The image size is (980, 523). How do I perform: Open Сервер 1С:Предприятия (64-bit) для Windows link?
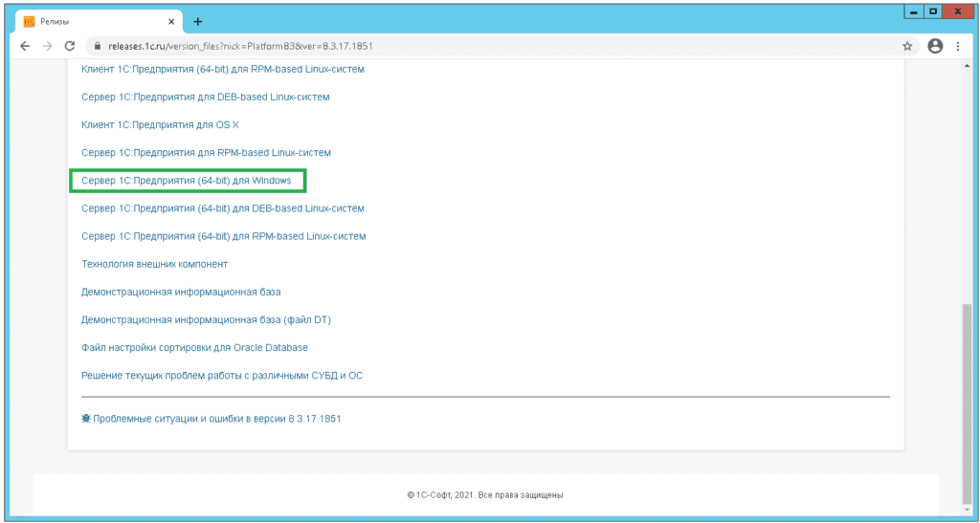coord(187,181)
